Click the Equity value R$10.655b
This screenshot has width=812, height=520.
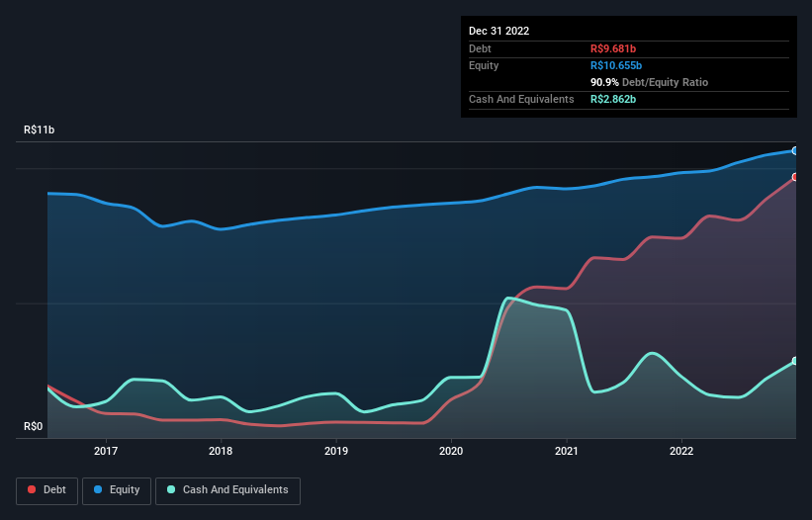616,65
